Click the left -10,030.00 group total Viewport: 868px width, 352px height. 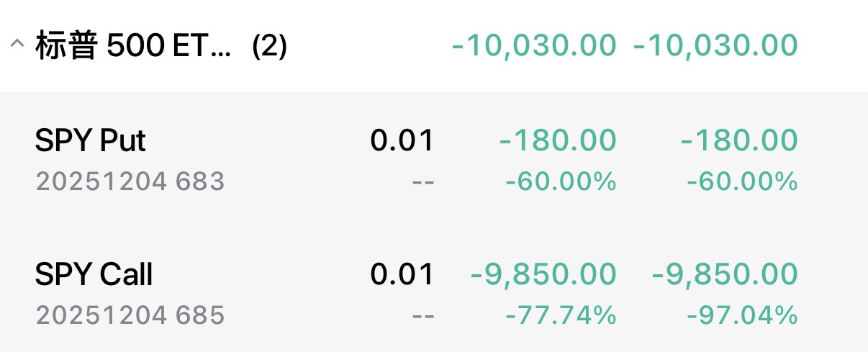534,45
